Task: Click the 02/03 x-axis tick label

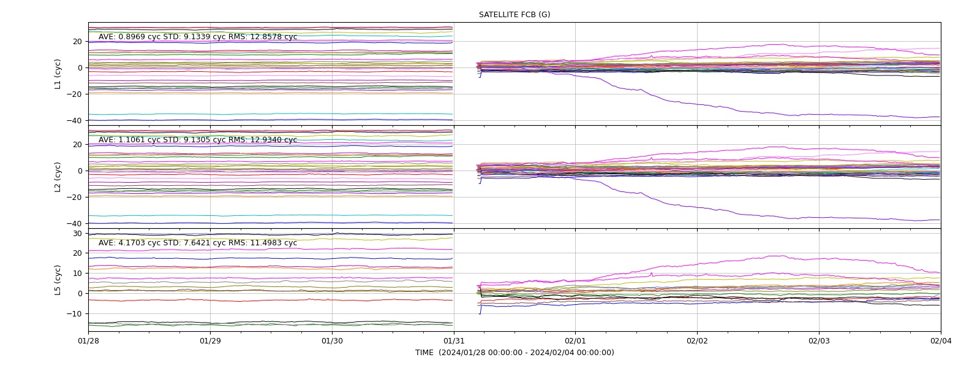Action: coord(819,340)
